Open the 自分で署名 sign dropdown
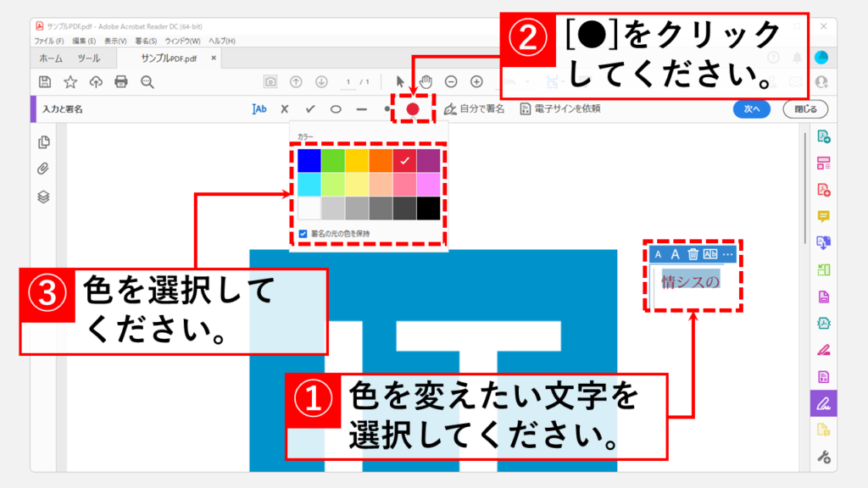 click(x=475, y=109)
